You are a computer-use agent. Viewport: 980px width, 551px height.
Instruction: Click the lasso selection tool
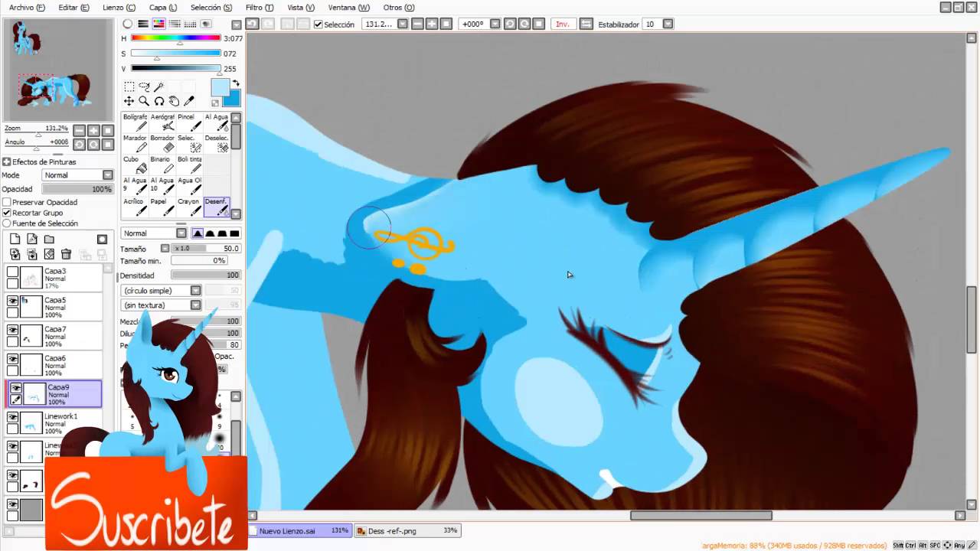coord(144,87)
